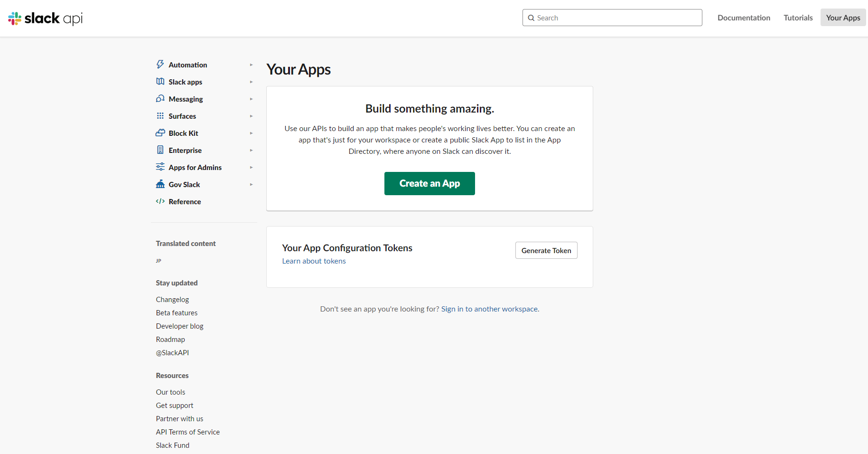Click the Automation lightning bolt icon
This screenshot has width=868, height=454.
click(160, 65)
